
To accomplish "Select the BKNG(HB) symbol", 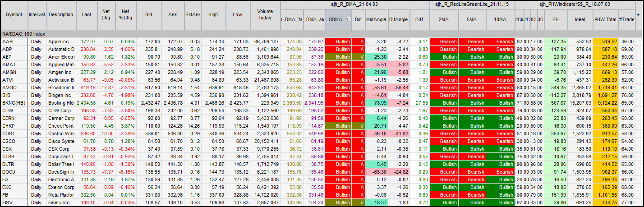I will pos(14,103).
